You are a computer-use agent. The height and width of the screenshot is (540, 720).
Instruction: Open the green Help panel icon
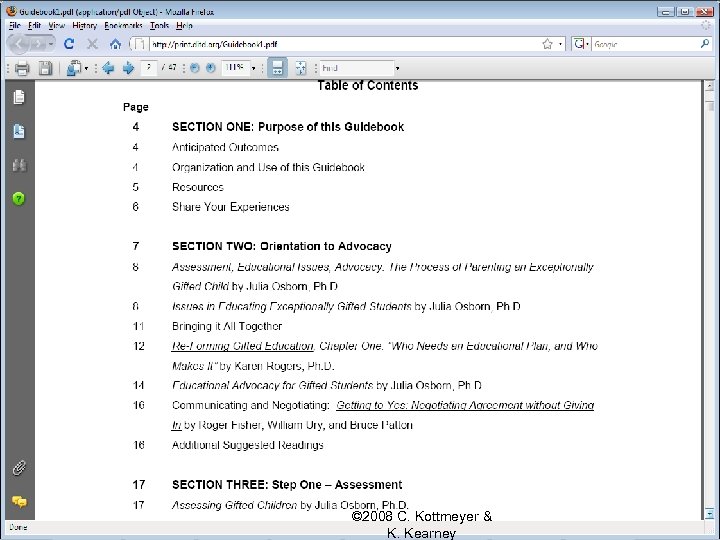click(19, 199)
